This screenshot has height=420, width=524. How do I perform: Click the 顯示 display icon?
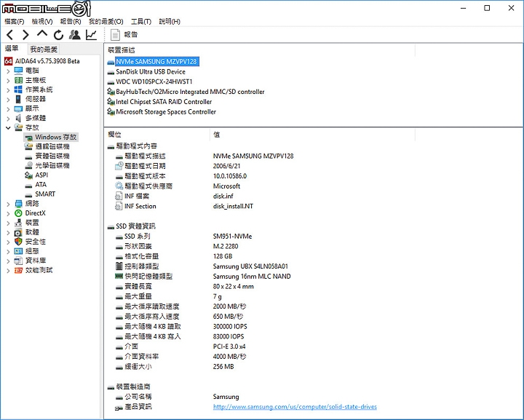click(18, 108)
